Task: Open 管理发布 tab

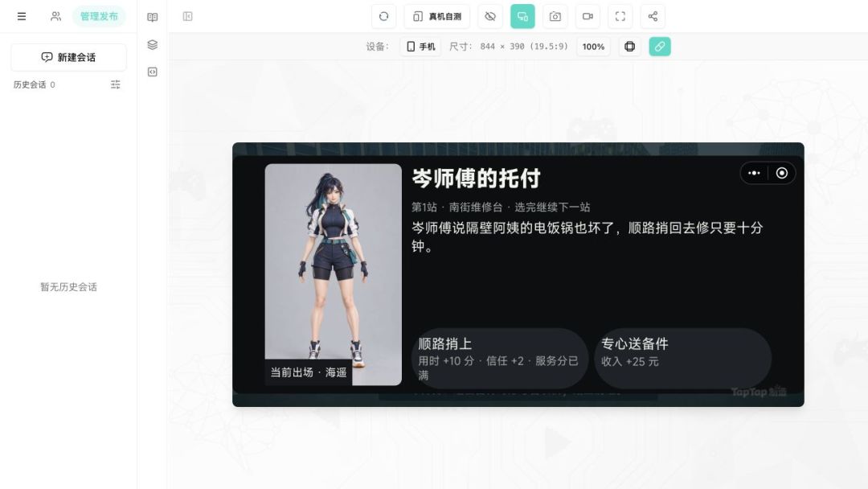Action: [99, 17]
